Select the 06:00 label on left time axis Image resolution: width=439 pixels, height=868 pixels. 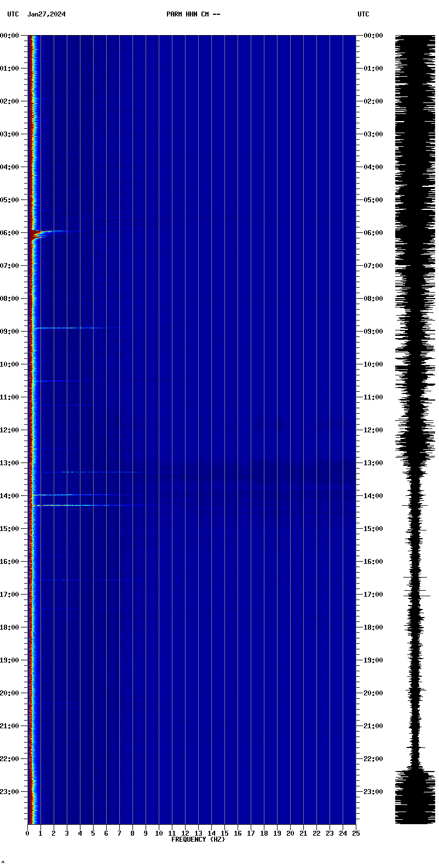click(11, 233)
